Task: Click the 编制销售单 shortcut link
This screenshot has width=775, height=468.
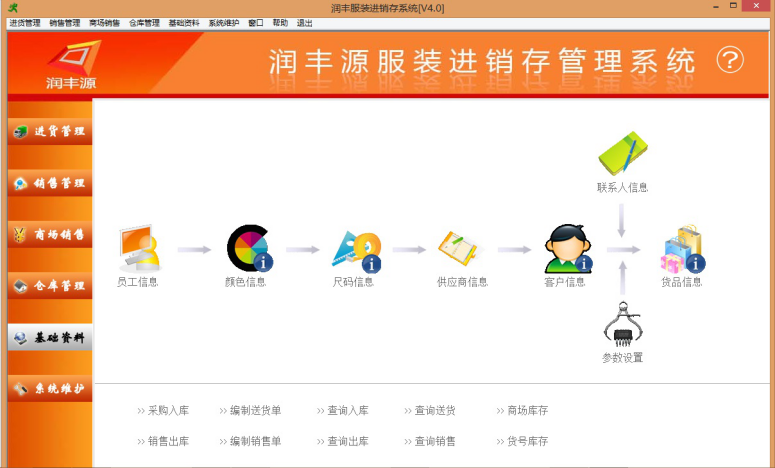Action: [255, 441]
